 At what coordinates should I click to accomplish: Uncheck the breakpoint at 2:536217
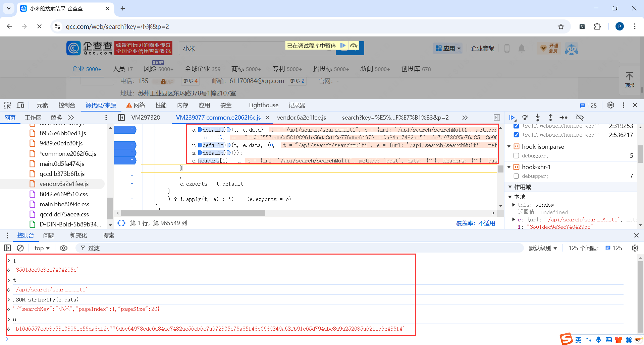pos(516,135)
